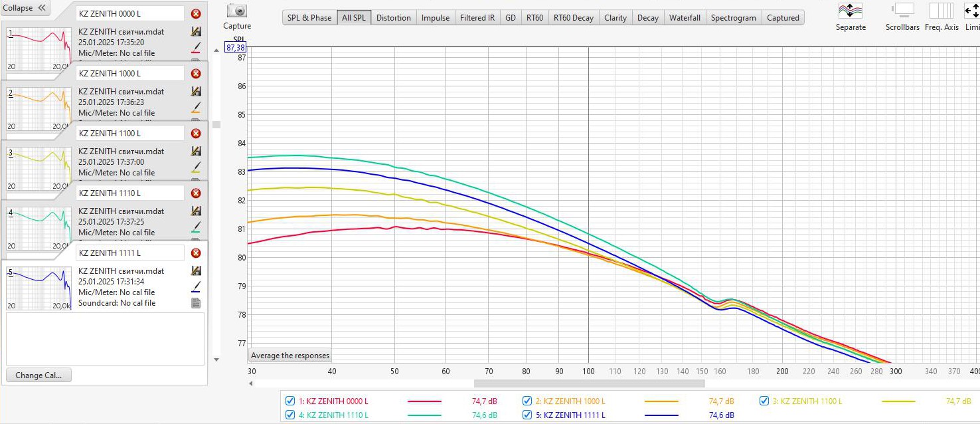Uncheck trace 2: KZ ZENITH 1000 L

pyautogui.click(x=527, y=401)
